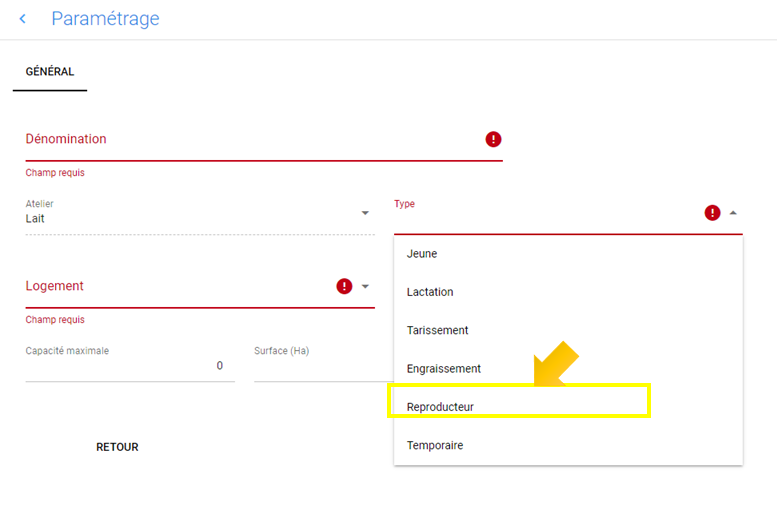Click the Logement error warning icon
This screenshot has width=777, height=529.
coord(344,286)
